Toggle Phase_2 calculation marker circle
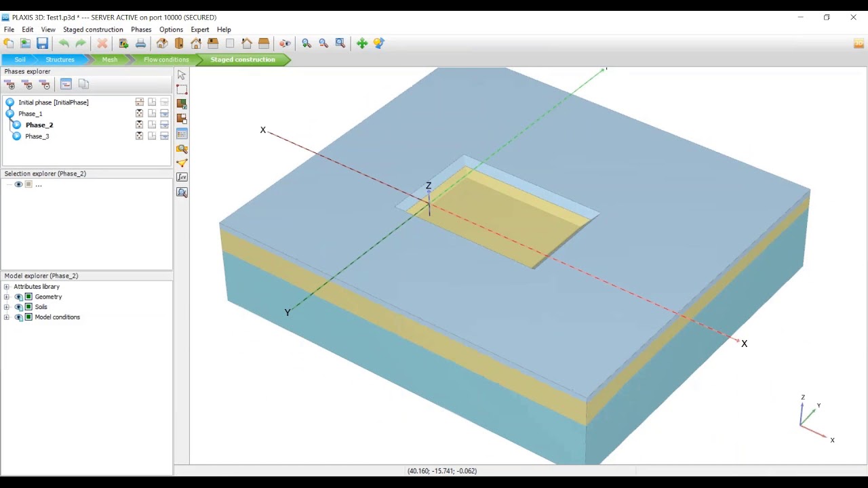 click(x=17, y=125)
